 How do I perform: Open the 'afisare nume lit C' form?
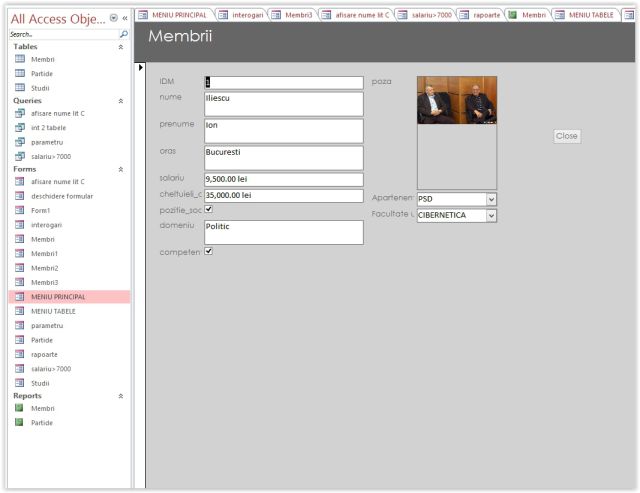[x=58, y=182]
